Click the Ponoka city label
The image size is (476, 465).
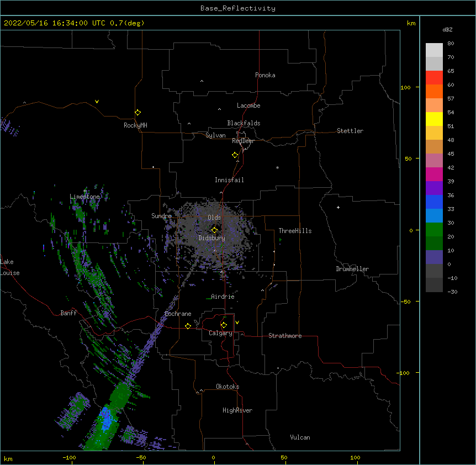pyautogui.click(x=265, y=75)
